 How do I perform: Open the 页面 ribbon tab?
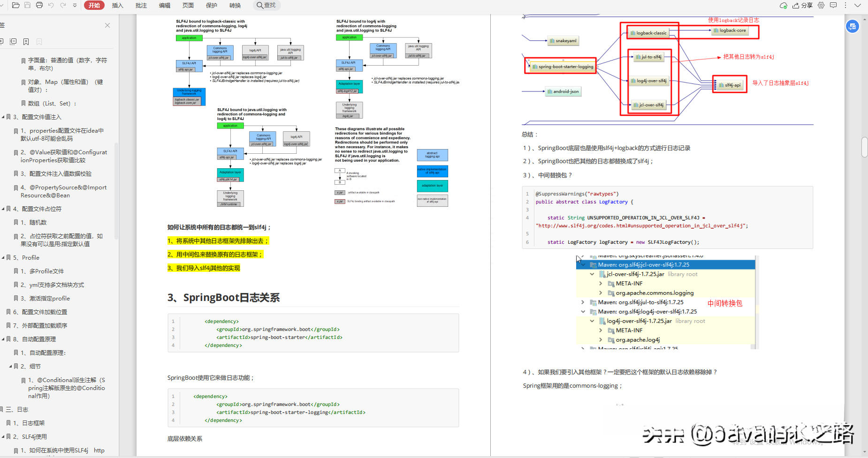click(x=188, y=5)
